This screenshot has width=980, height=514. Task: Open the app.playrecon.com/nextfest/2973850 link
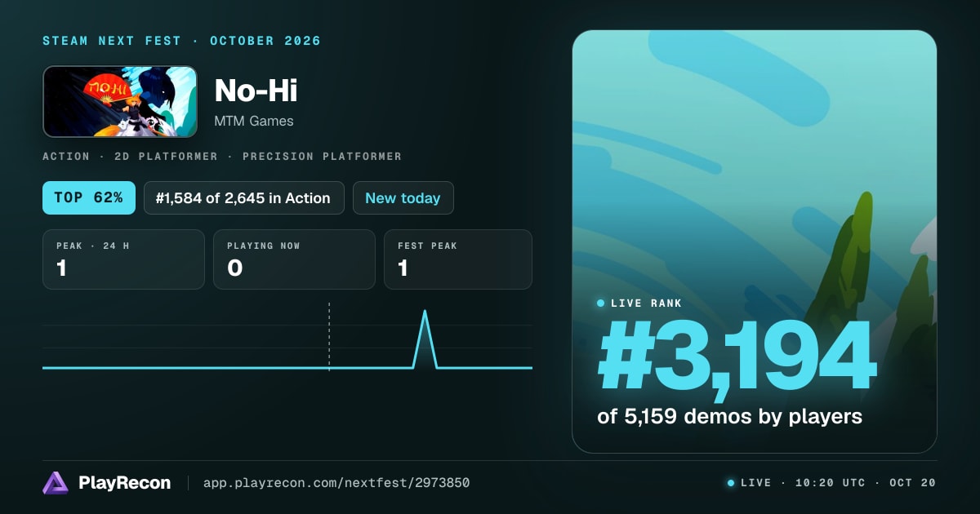[x=336, y=483]
